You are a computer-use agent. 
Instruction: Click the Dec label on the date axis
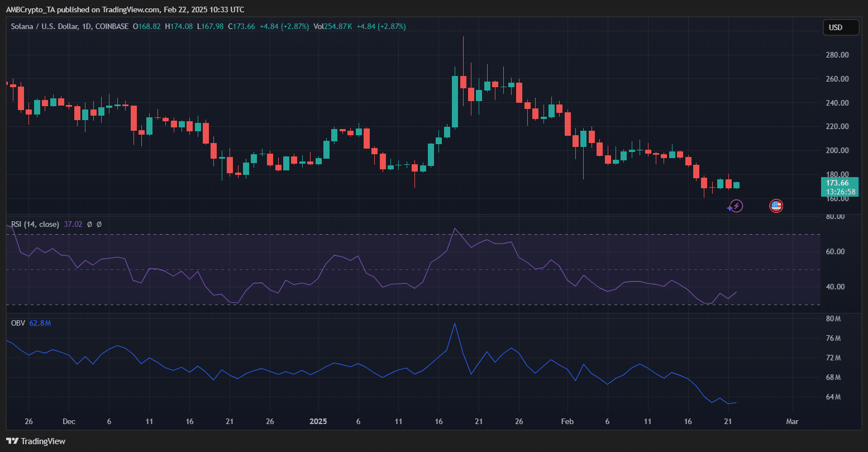[x=69, y=421]
